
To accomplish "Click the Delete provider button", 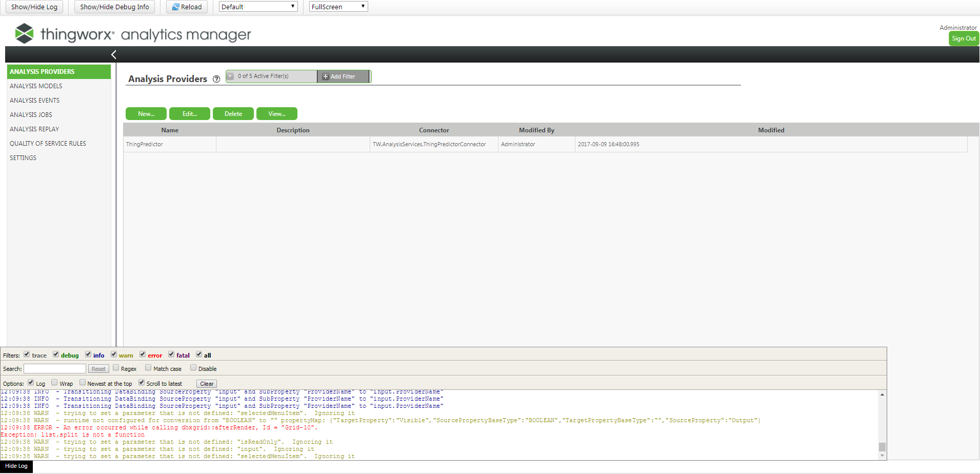I will pos(233,114).
